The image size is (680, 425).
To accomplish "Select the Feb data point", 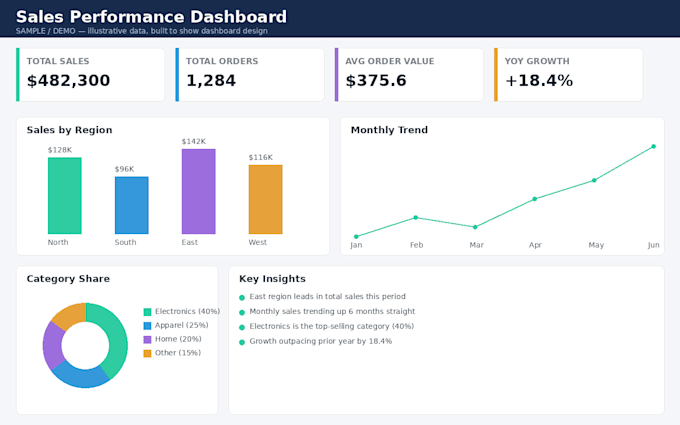I will tap(415, 218).
